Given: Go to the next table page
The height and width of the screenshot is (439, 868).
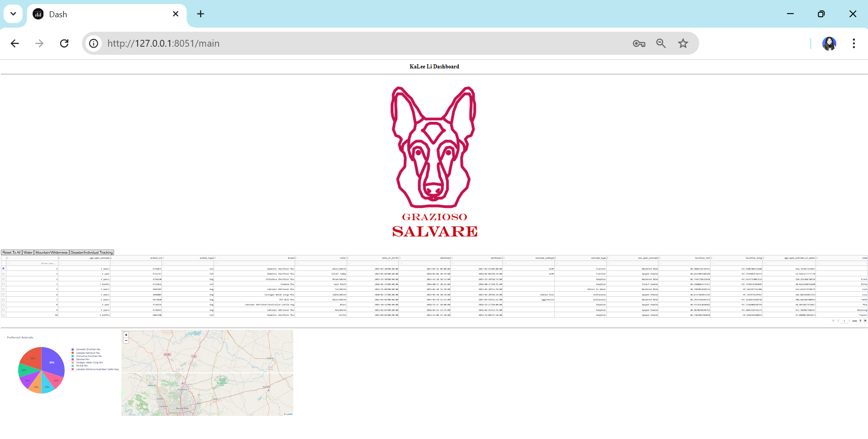Looking at the screenshot, I should (x=860, y=321).
